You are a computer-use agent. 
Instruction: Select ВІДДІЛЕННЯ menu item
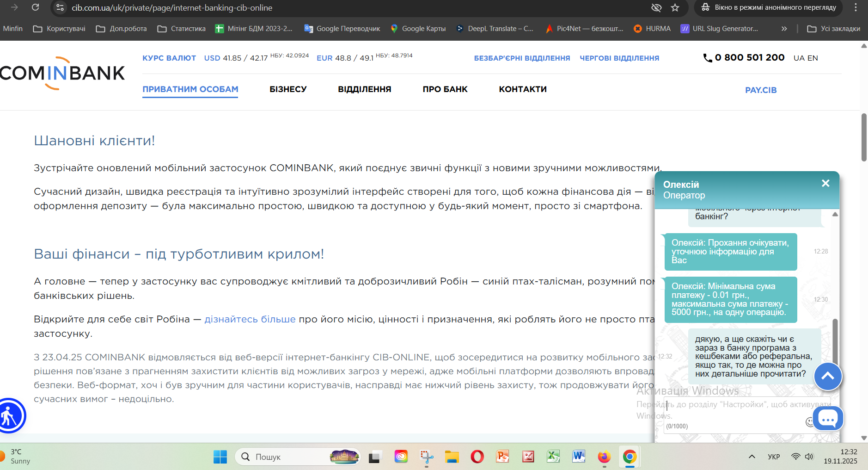364,89
